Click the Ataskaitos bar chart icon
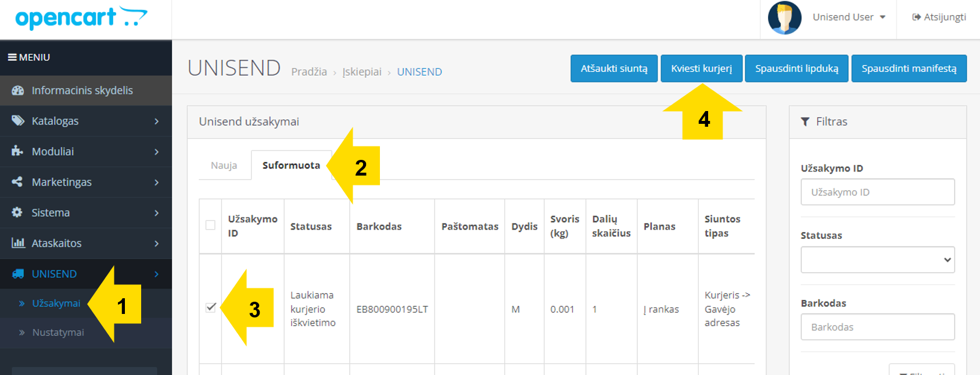The image size is (980, 375). [x=18, y=243]
